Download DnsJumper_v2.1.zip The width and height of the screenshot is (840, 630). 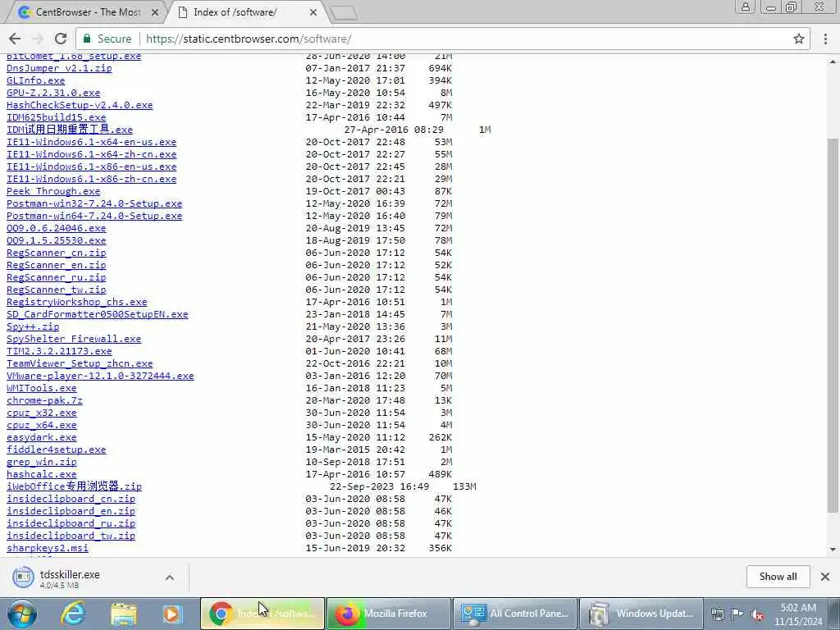click(59, 68)
